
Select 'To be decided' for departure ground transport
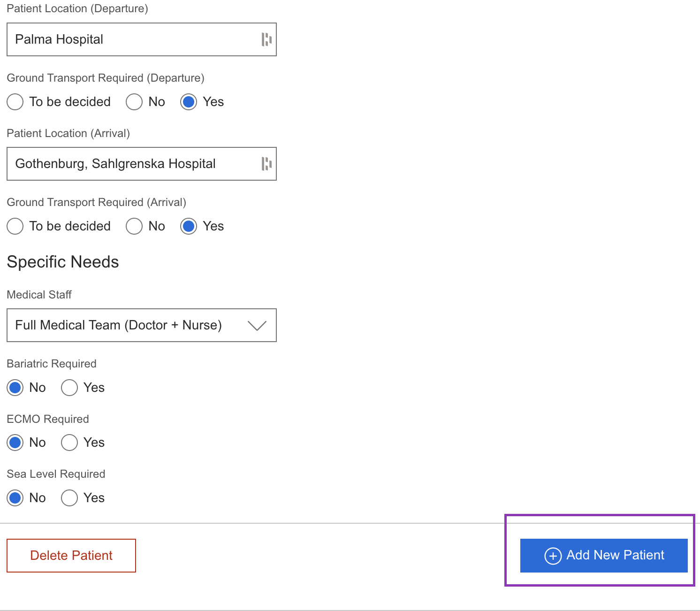click(x=15, y=102)
